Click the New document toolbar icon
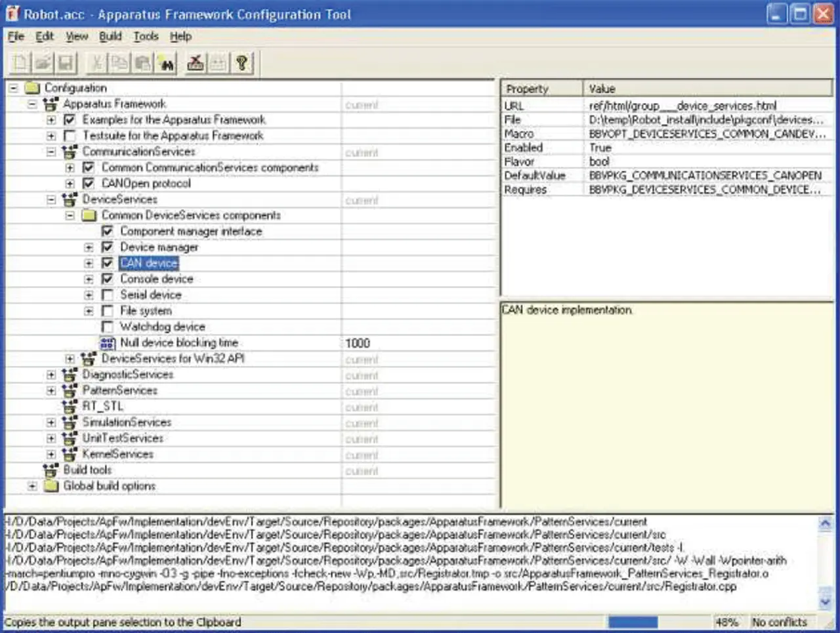This screenshot has height=633, width=840. click(20, 63)
